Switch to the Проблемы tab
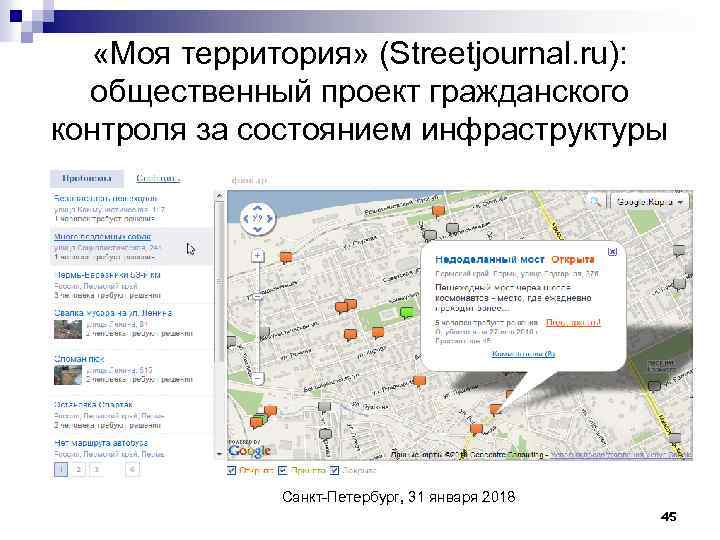720x540 pixels. pyautogui.click(x=87, y=178)
